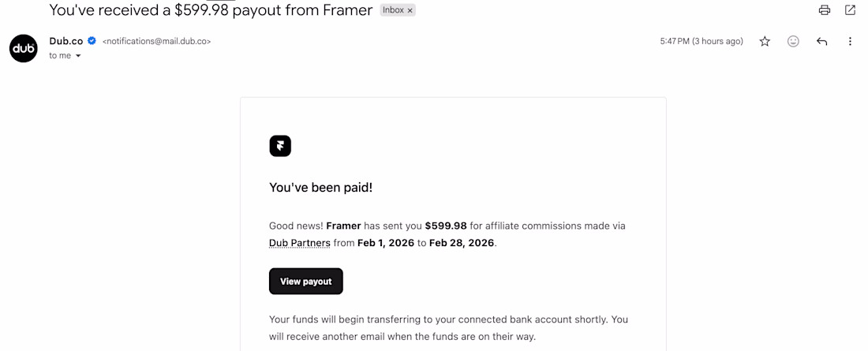Open the three-dot More options menu
868x351 pixels.
(x=850, y=42)
